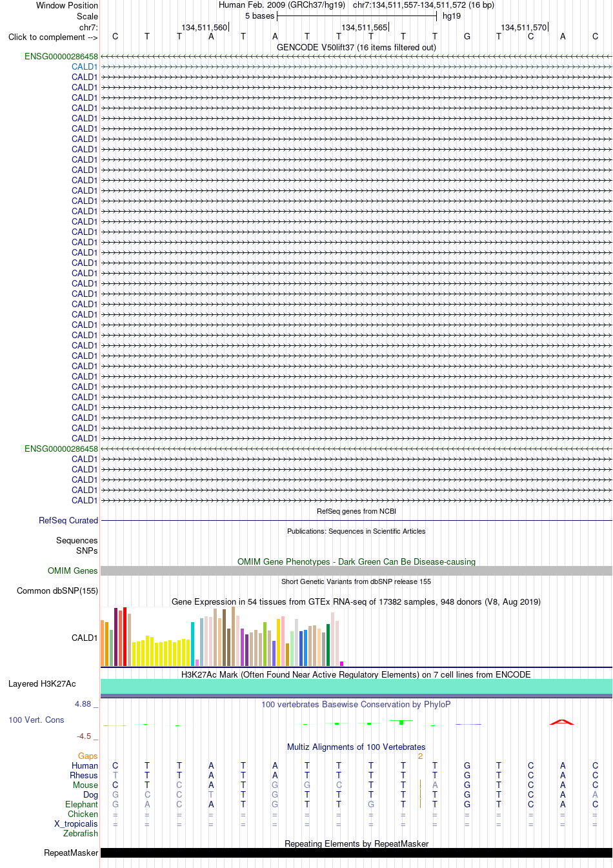Open the Layered H3K27Ac track label
This screenshot has height=868, width=613.
(x=42, y=683)
